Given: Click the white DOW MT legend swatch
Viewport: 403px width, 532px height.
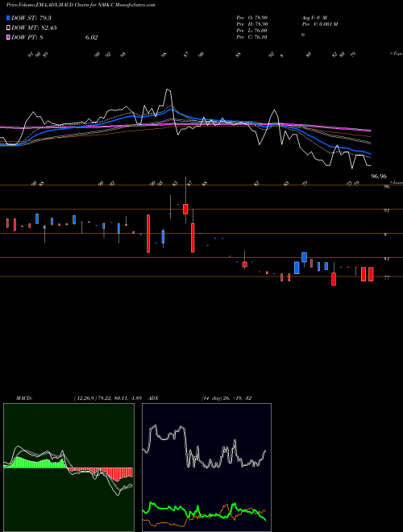Looking at the screenshot, I should pyautogui.click(x=9, y=27).
